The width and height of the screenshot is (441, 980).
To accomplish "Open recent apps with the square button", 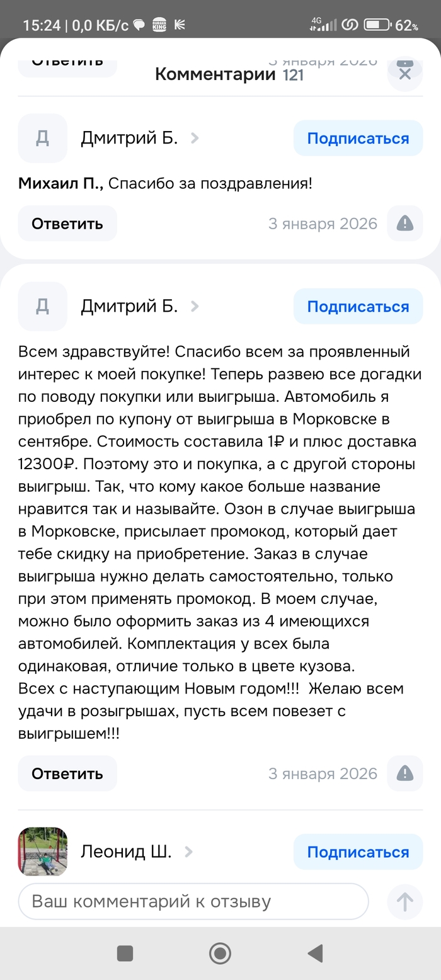I will tap(125, 954).
